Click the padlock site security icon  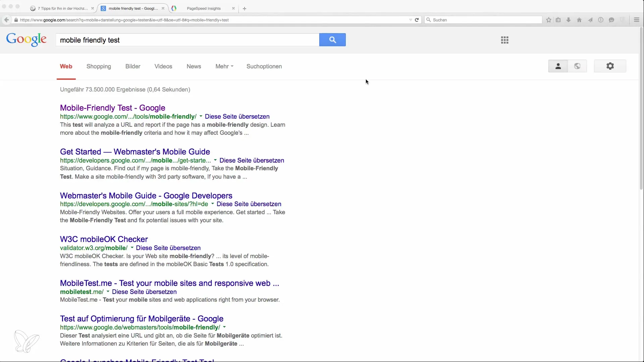coord(16,20)
